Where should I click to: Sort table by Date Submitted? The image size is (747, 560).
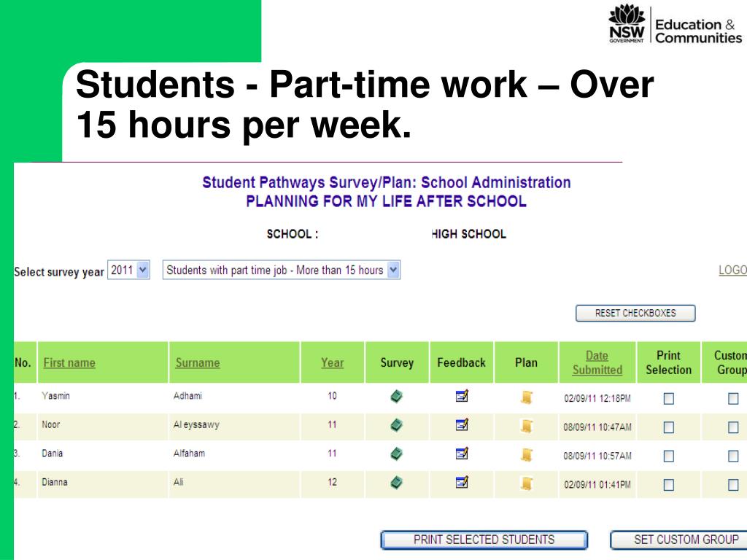(x=597, y=363)
